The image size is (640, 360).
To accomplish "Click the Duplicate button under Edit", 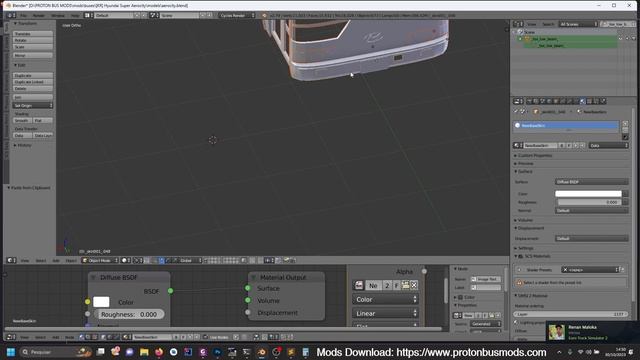I will click(33, 76).
